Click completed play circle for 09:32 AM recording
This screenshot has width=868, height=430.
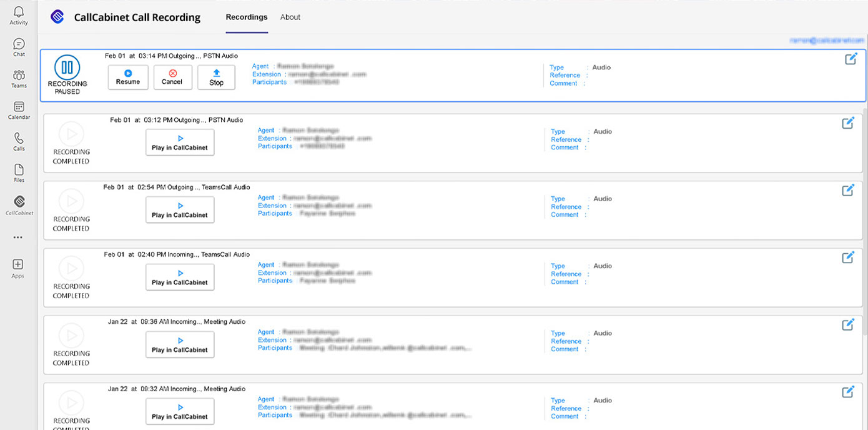(71, 402)
